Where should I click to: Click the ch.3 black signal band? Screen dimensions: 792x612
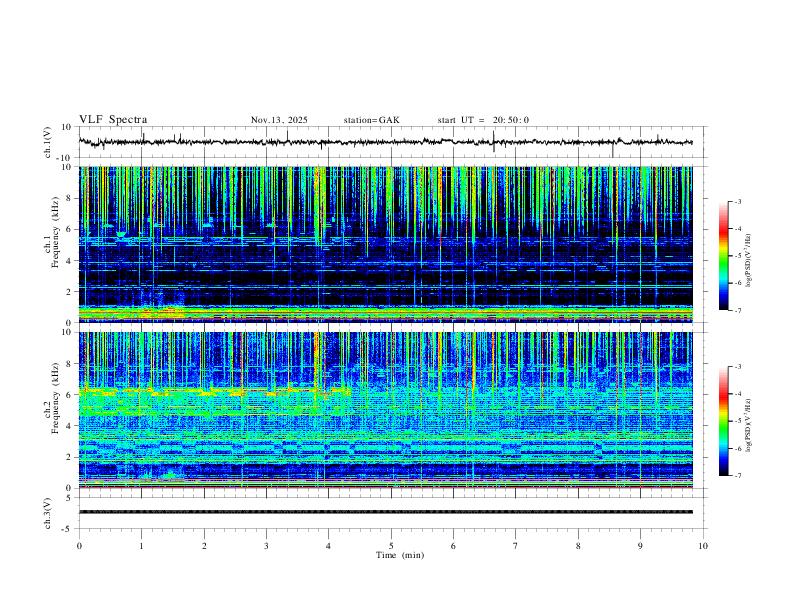385,512
